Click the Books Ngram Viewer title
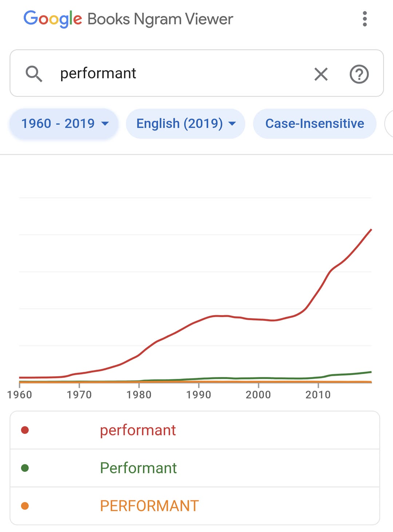Screen dimensions: 393x532 tap(160, 19)
